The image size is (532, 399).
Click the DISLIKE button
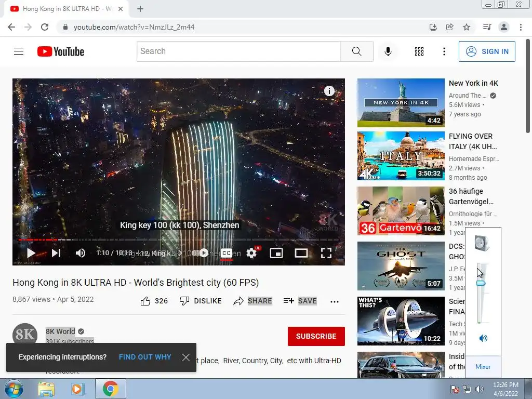tap(201, 301)
